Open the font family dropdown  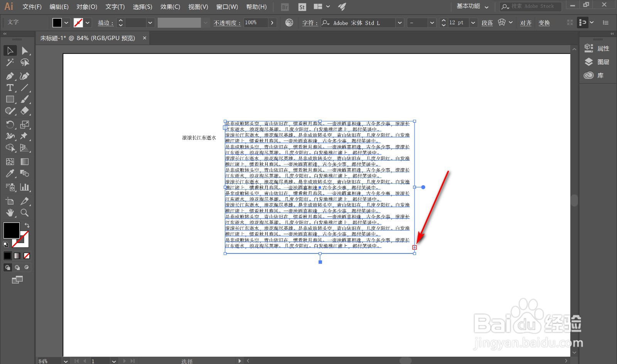tap(400, 23)
